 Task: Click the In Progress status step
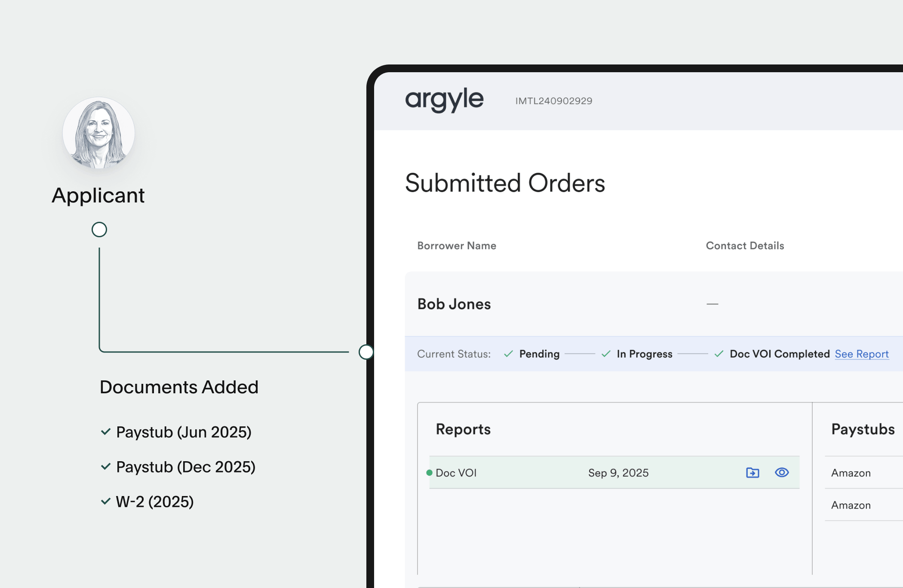click(645, 354)
